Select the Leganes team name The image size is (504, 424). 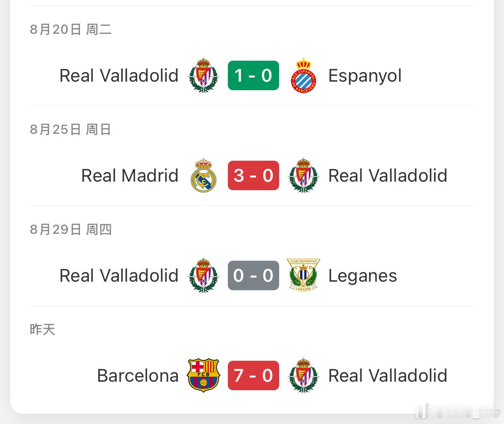click(x=363, y=276)
